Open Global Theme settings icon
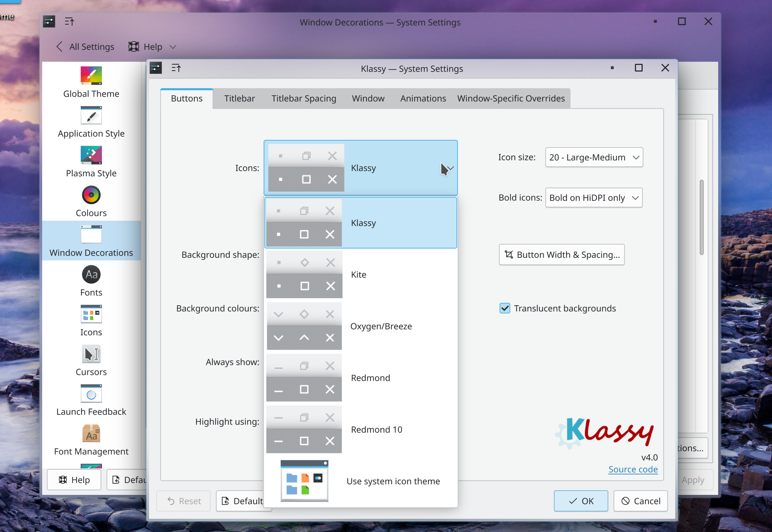This screenshot has height=532, width=772. click(91, 76)
